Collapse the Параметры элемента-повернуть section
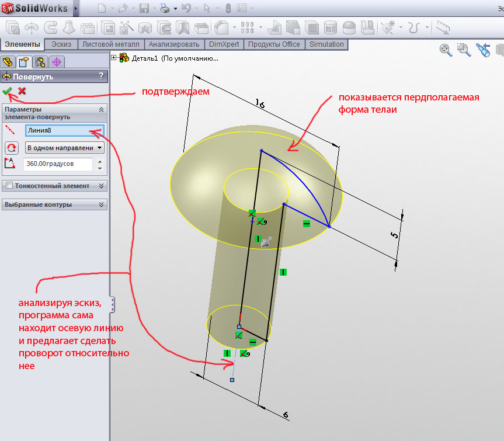 pyautogui.click(x=101, y=109)
